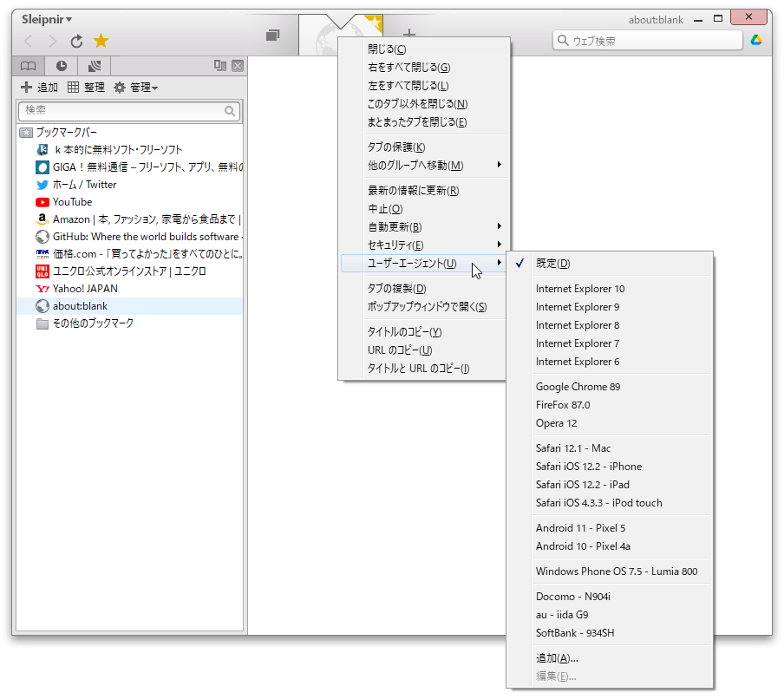Select FireFox 87.0 user agent
Screen dimensions: 784x699
(610, 405)
